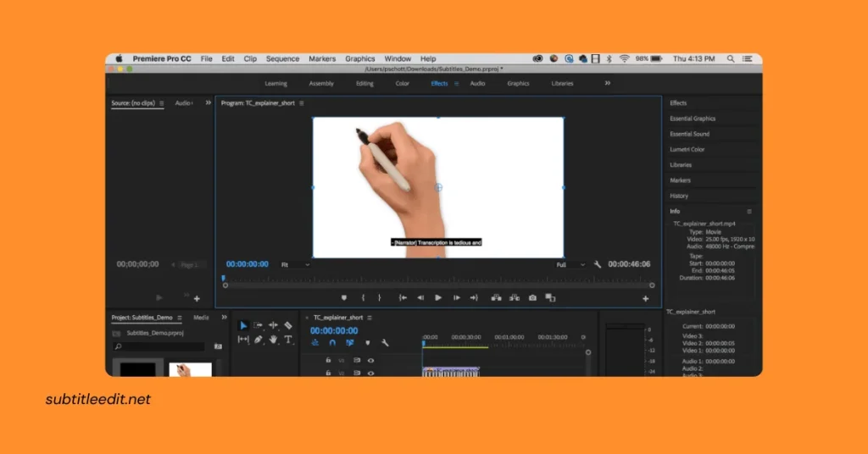The width and height of the screenshot is (868, 454).
Task: Open Program monitor settings wrench
Action: click(x=598, y=265)
